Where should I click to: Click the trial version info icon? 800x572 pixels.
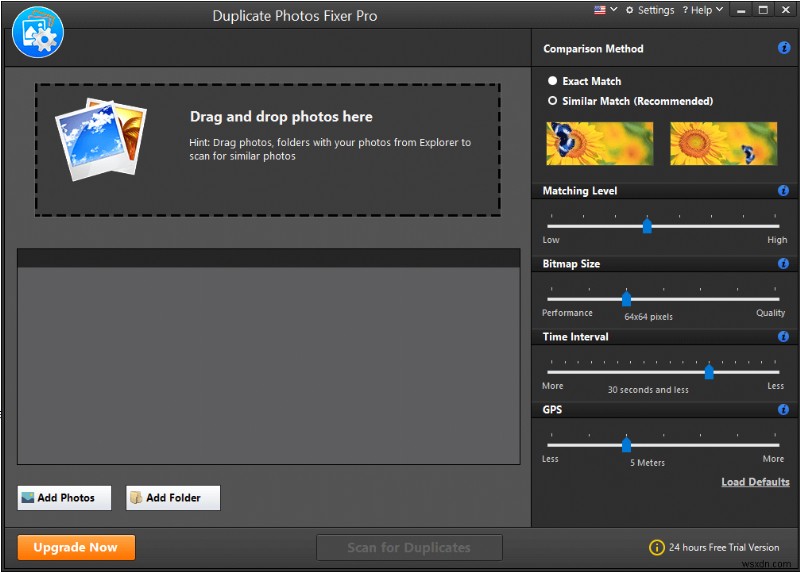[x=656, y=547]
